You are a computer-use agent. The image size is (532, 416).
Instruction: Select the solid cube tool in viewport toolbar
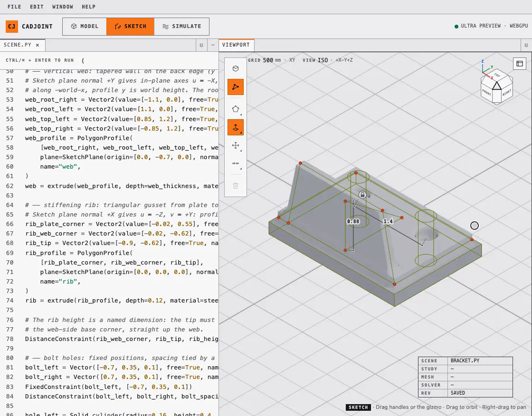click(x=236, y=68)
